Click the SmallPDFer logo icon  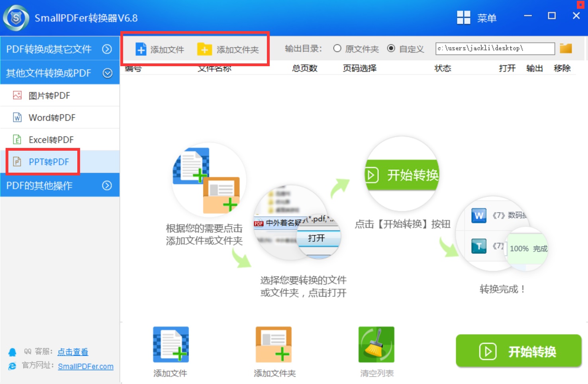(x=16, y=18)
